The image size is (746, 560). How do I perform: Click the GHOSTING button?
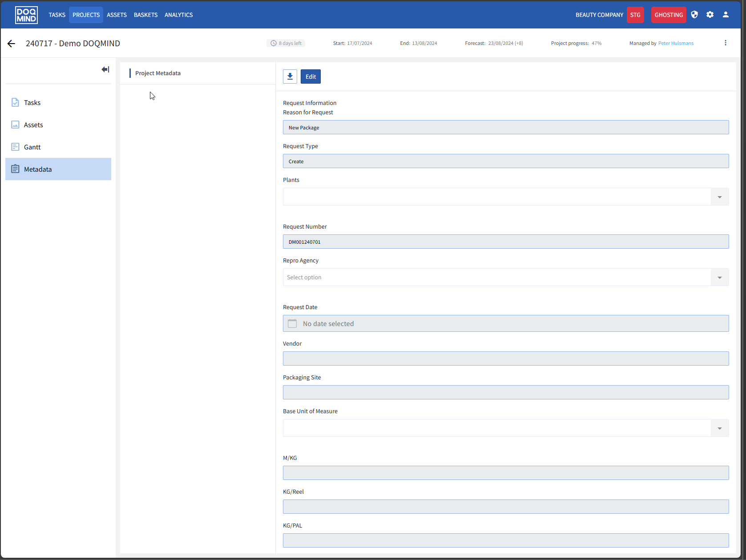click(x=668, y=15)
